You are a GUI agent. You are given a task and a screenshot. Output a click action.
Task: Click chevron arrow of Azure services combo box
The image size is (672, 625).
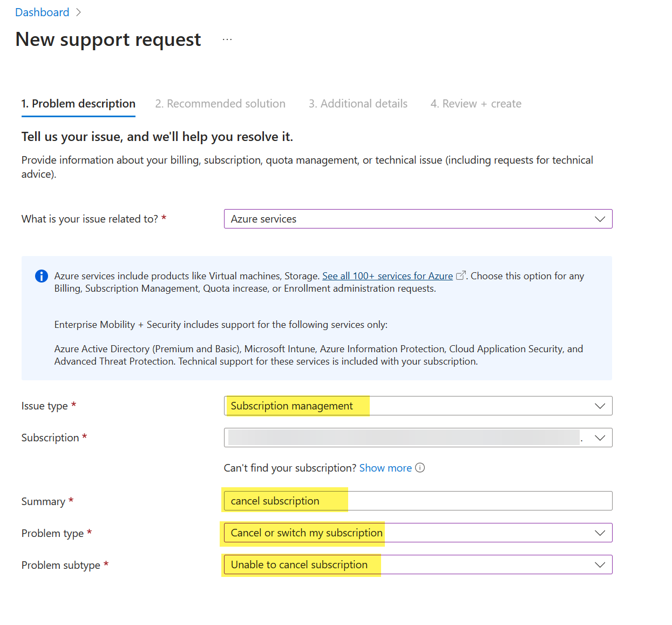[600, 219]
